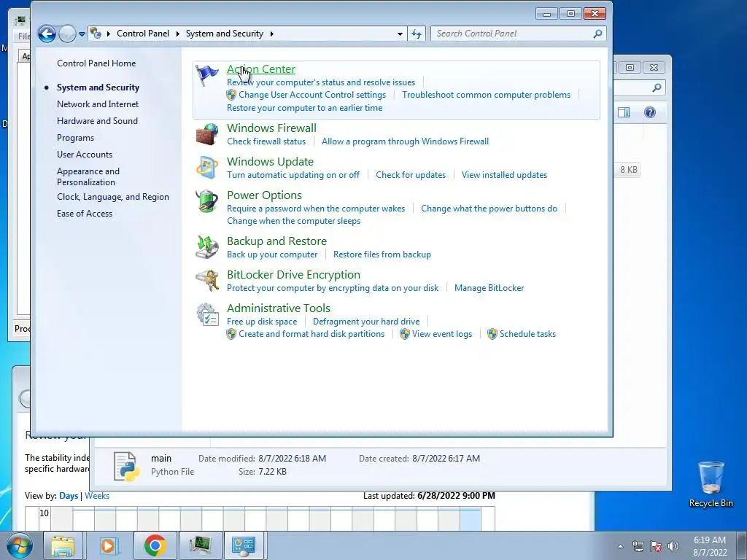
Task: Open the Recycle Bin on desktop
Action: coord(711,484)
